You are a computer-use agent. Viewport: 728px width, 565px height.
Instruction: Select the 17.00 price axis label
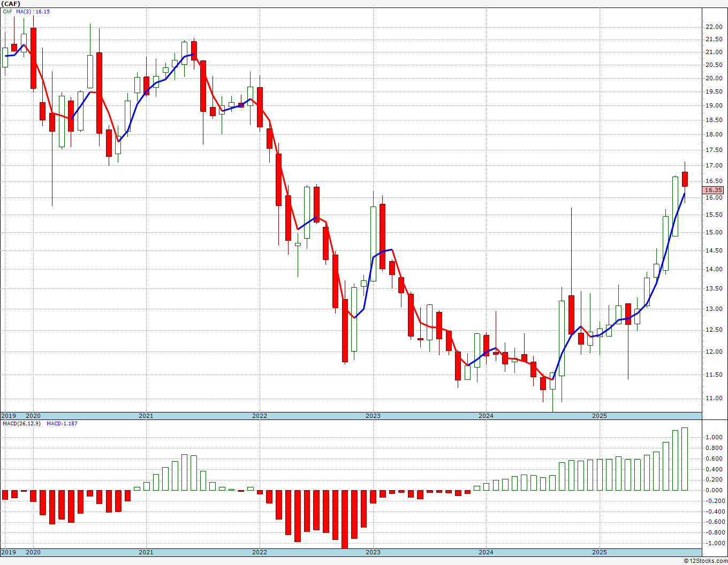[713, 165]
